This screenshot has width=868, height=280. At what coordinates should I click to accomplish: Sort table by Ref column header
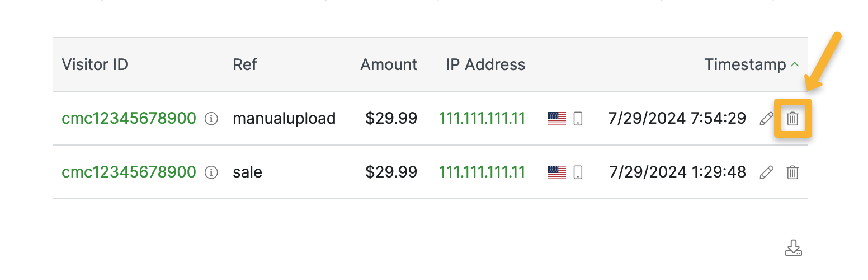pyautogui.click(x=244, y=65)
